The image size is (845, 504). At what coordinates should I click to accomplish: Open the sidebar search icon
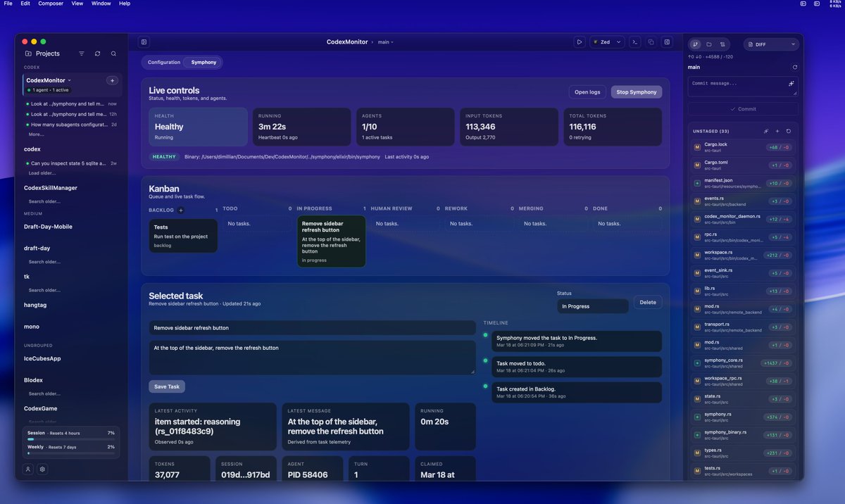tap(113, 53)
